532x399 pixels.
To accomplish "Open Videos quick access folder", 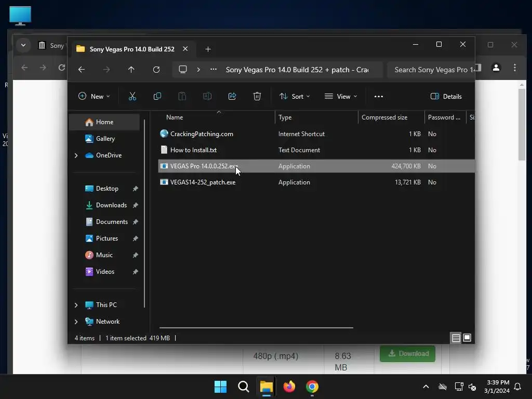I will (x=104, y=272).
